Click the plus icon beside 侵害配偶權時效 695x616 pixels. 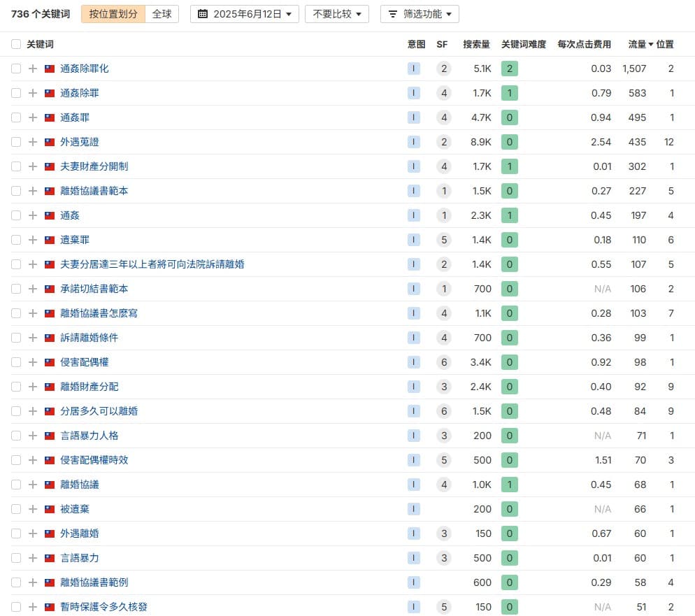pyautogui.click(x=32, y=460)
